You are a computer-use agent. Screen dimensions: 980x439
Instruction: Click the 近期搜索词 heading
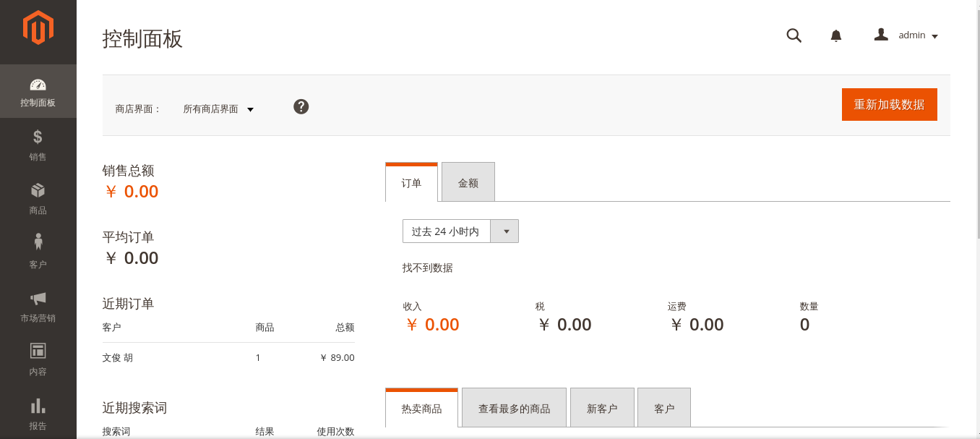[x=135, y=408]
